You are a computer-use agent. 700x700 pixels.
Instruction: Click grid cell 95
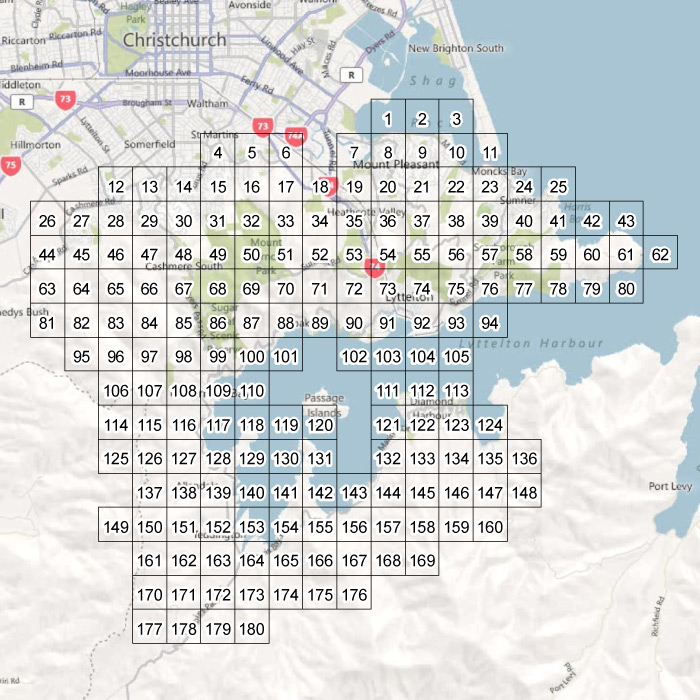click(82, 354)
